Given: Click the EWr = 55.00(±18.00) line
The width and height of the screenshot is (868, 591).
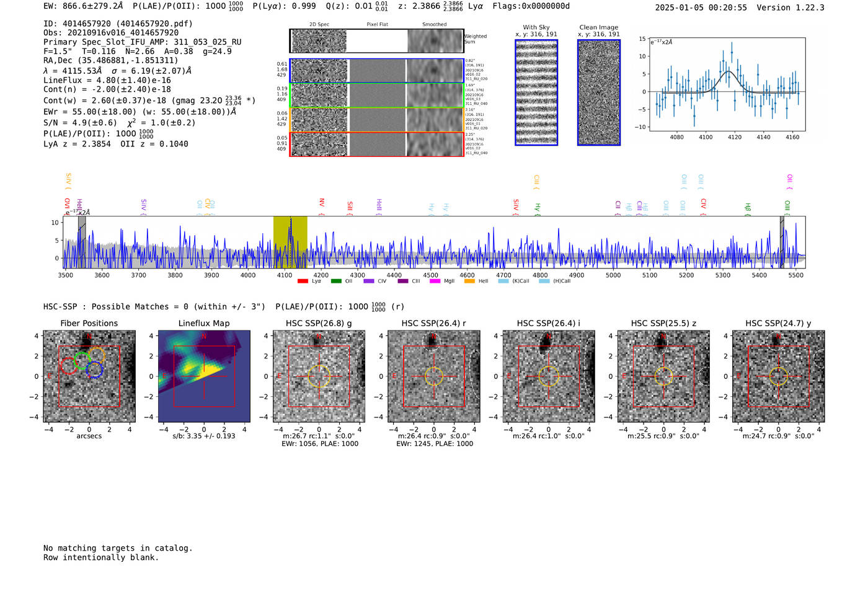Looking at the screenshot, I should pos(140,112).
